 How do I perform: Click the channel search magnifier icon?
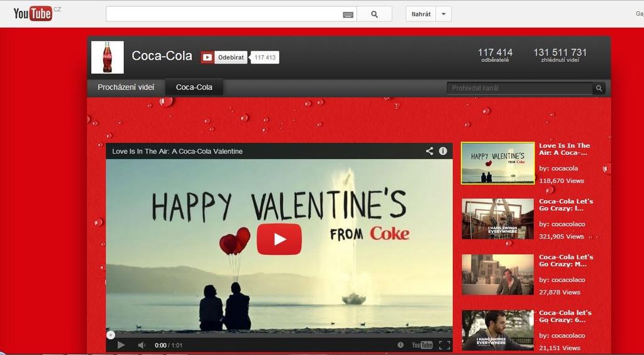599,88
